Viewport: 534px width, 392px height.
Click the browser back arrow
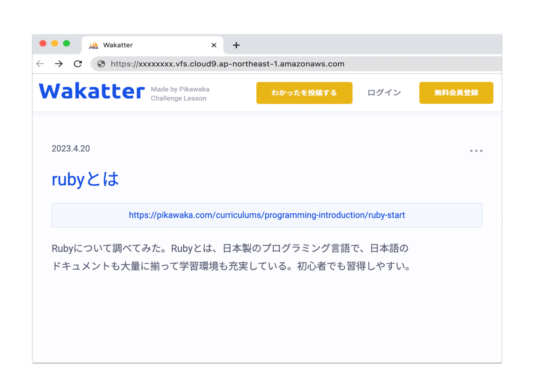pyautogui.click(x=40, y=64)
